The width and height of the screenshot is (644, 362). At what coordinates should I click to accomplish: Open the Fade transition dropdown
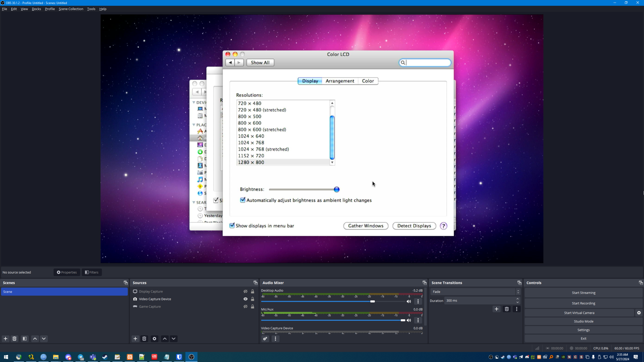click(x=475, y=292)
